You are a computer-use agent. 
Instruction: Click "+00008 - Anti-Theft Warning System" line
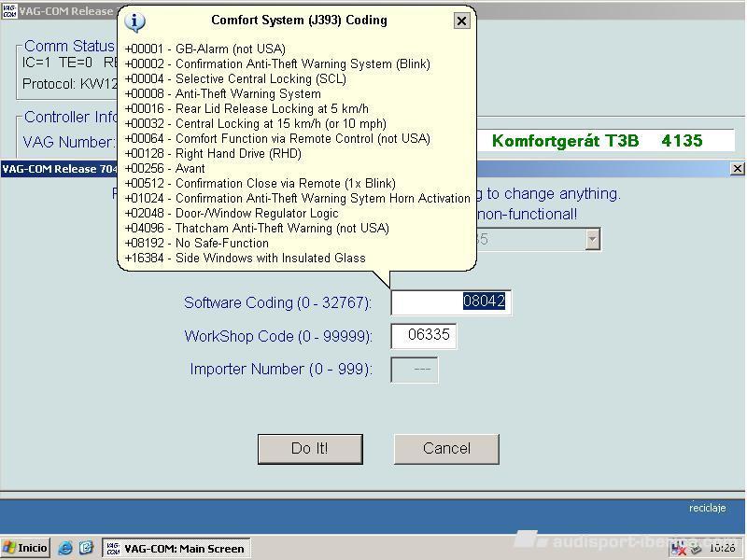point(222,94)
